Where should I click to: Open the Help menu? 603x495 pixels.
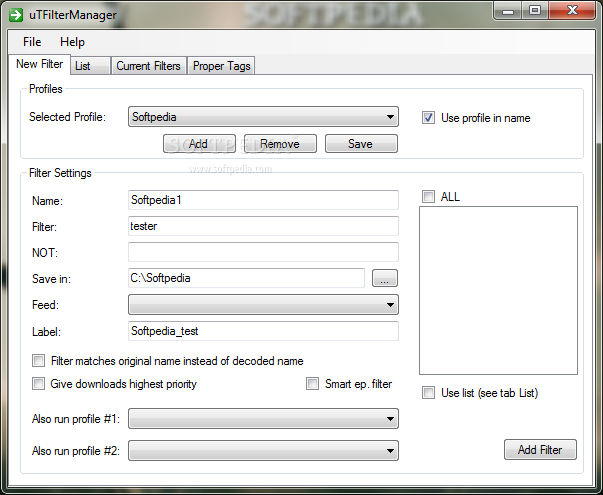coord(72,42)
